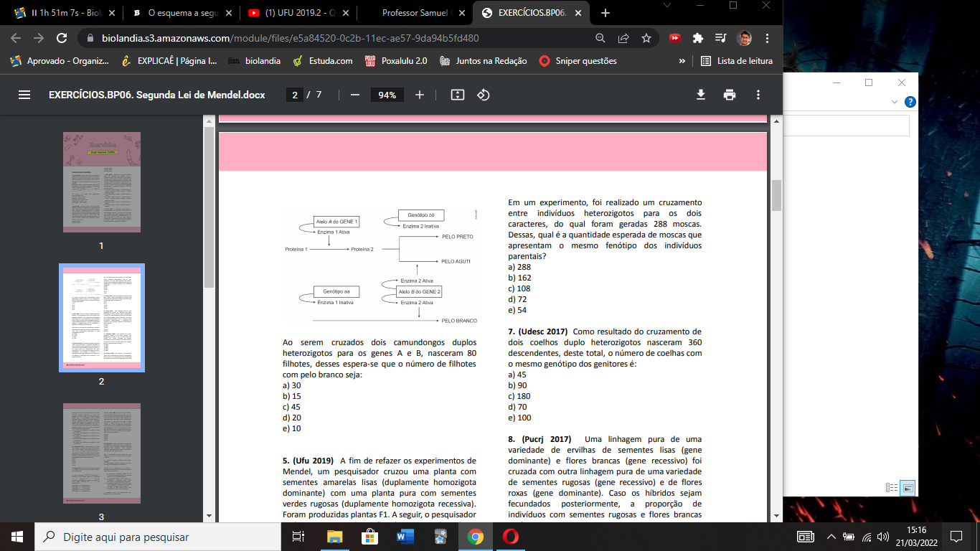Open the volume control in tray
Image resolution: width=980 pixels, height=551 pixels.
[x=884, y=537]
